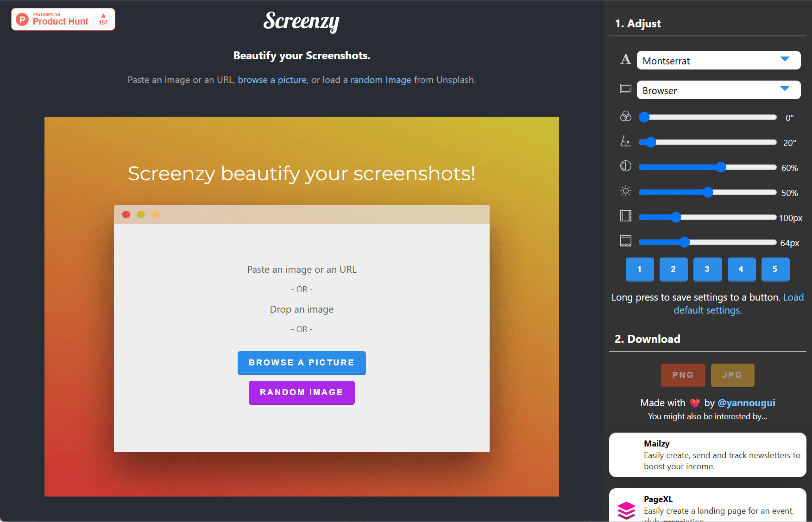Load a Random Image from Unsplash
The height and width of the screenshot is (522, 812).
point(302,392)
